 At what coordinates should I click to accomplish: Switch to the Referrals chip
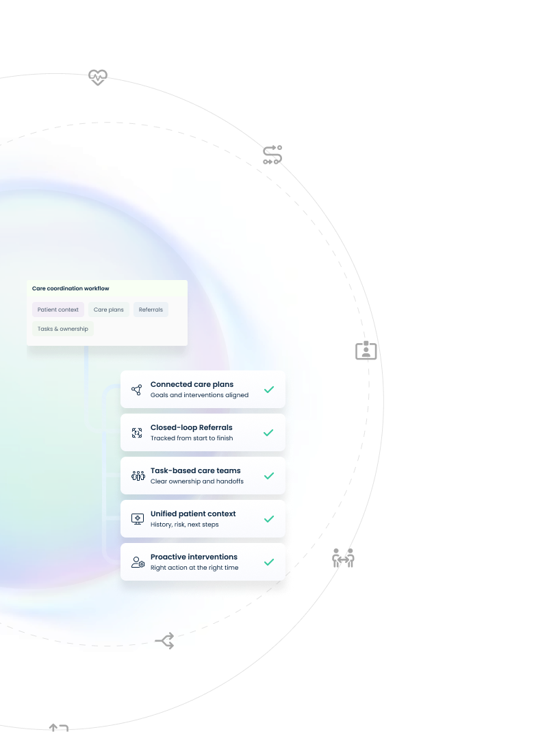(151, 310)
